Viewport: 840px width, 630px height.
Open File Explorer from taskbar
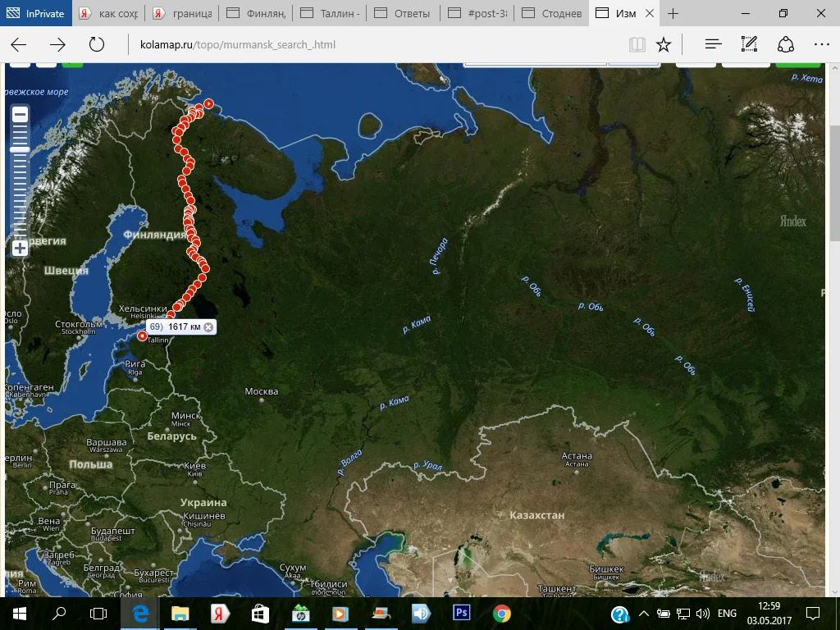coord(180,614)
